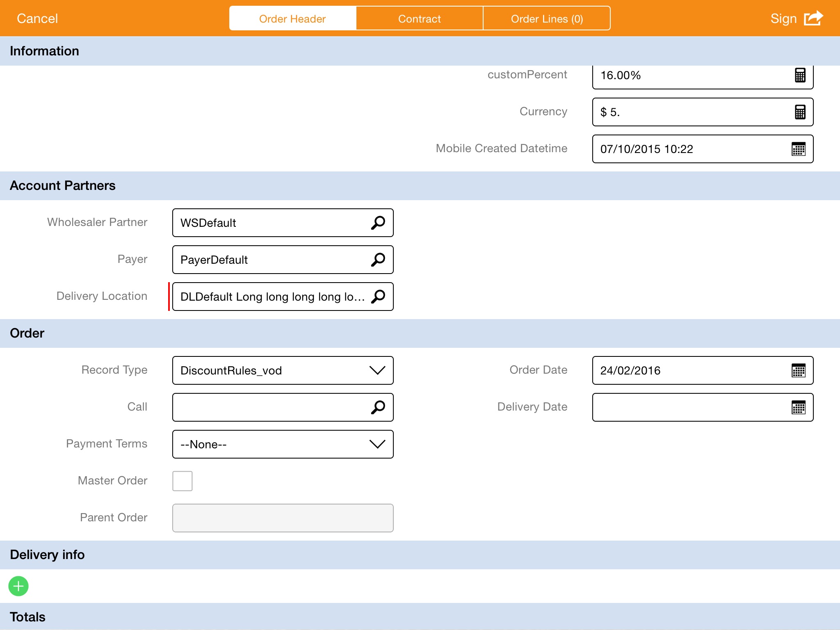Open the Order Lines (0) tab
This screenshot has height=630, width=840.
point(546,19)
